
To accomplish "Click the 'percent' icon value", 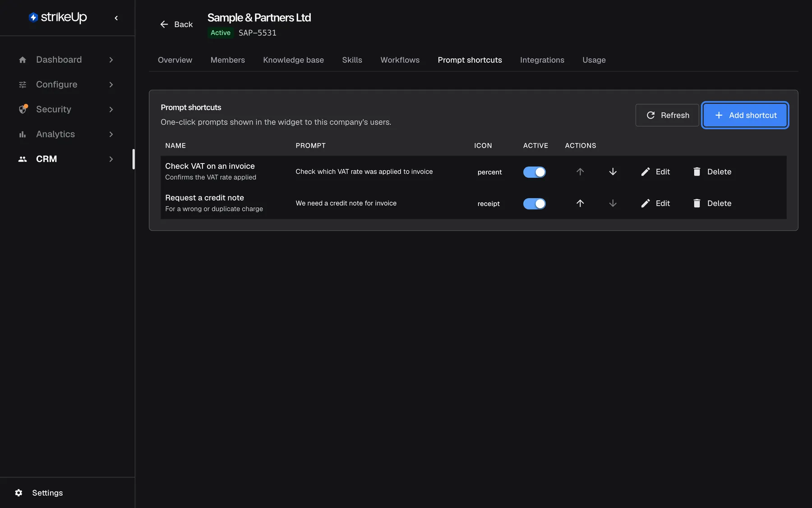I will tap(489, 172).
